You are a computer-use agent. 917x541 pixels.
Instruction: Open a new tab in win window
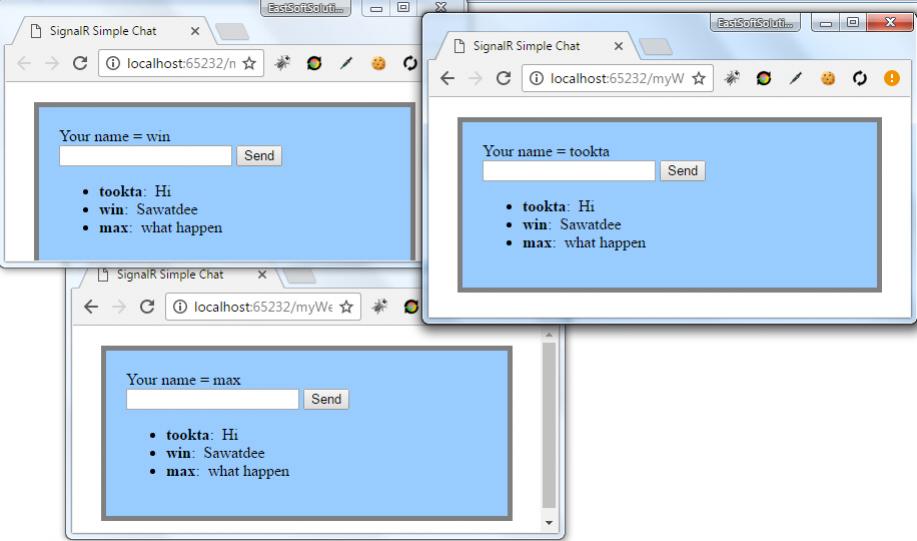pos(232,32)
